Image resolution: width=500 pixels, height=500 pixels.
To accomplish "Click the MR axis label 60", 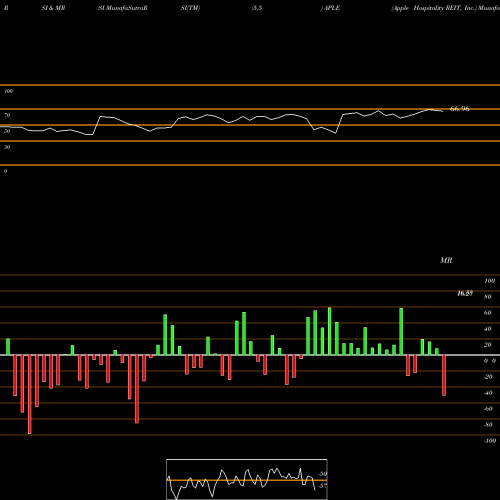I will (x=488, y=313).
